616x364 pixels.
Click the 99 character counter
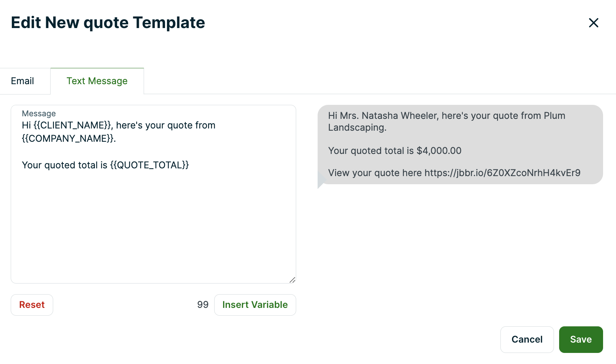point(203,305)
